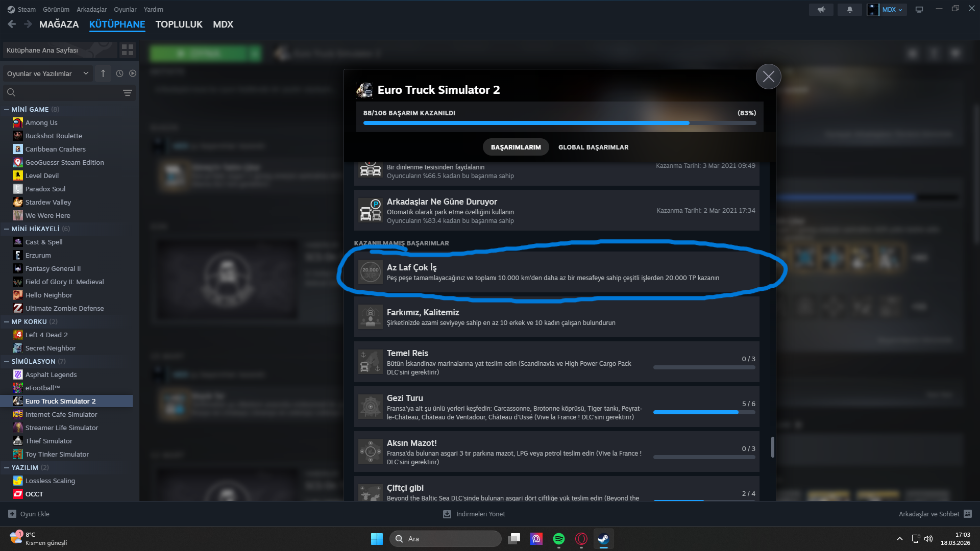Viewport: 980px width, 551px height.
Task: Open the Among Us game entry
Action: click(41, 122)
